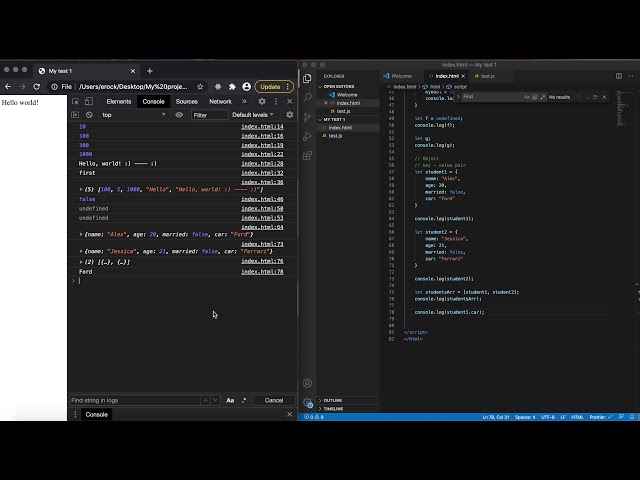Go back in the Chrome browser
This screenshot has height=480, width=640.
click(8, 87)
